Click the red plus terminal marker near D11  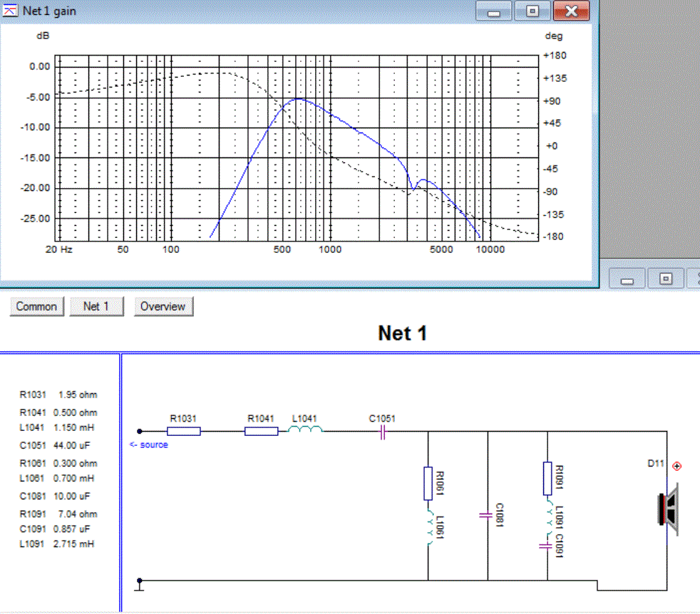(676, 467)
